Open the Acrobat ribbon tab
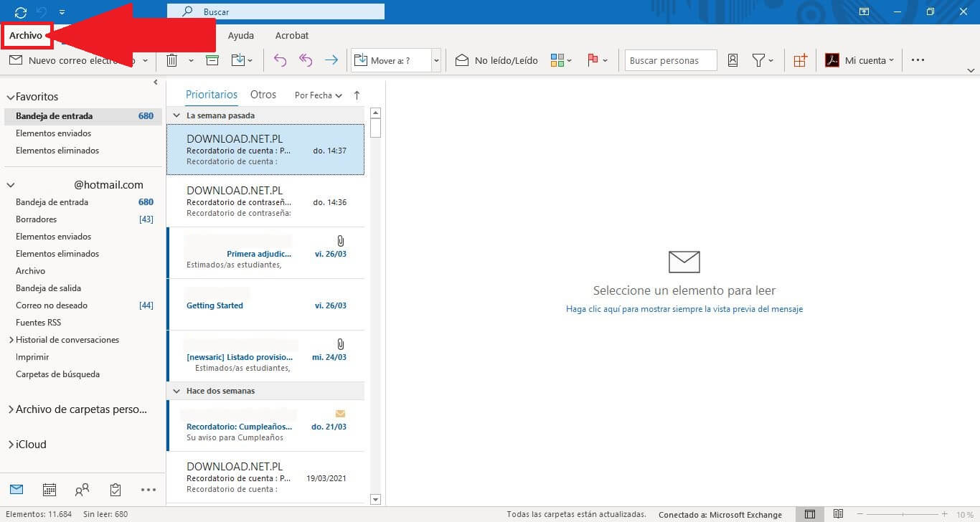The width and height of the screenshot is (980, 522). pyautogui.click(x=292, y=35)
